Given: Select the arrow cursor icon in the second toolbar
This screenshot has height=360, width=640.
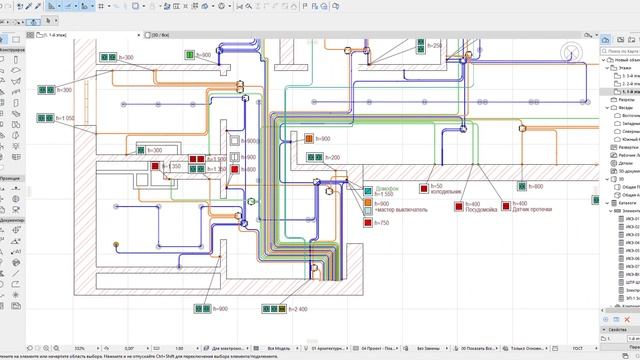Looking at the screenshot, I should 48,20.
